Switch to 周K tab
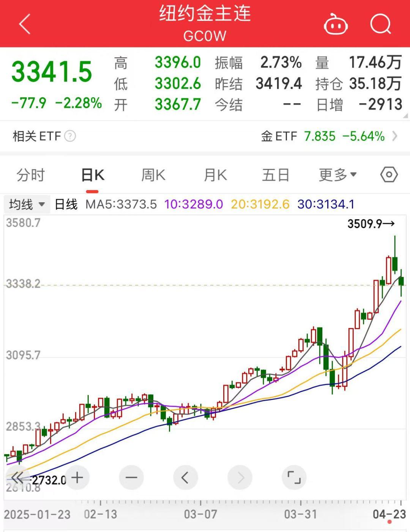Screen dimensions: 410x532 (153, 175)
